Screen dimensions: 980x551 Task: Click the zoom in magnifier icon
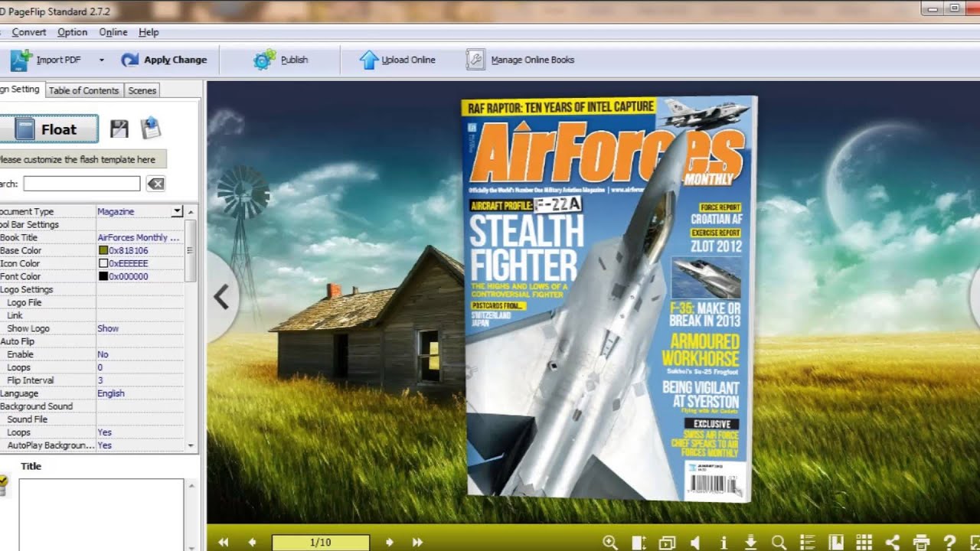click(x=610, y=543)
